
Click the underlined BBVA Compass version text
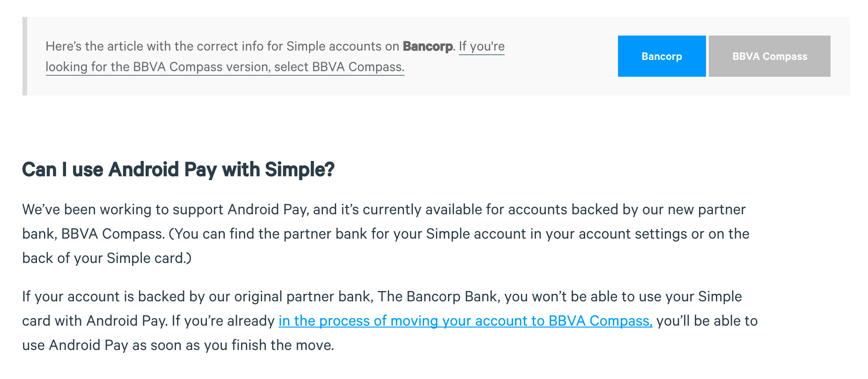(x=225, y=67)
